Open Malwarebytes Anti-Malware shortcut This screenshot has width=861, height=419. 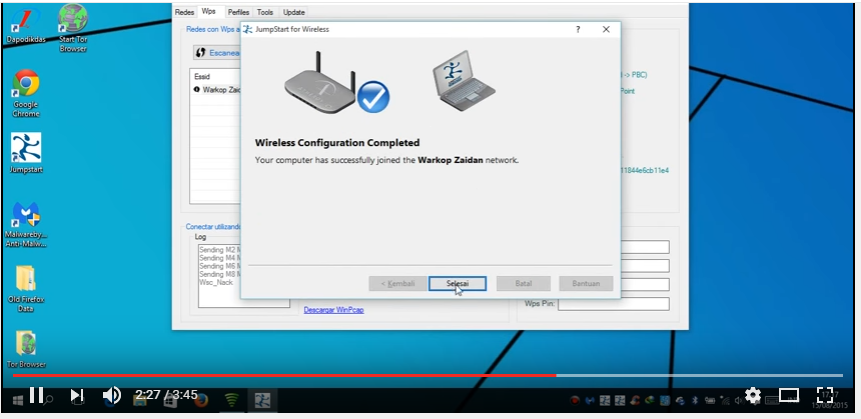[x=26, y=225]
